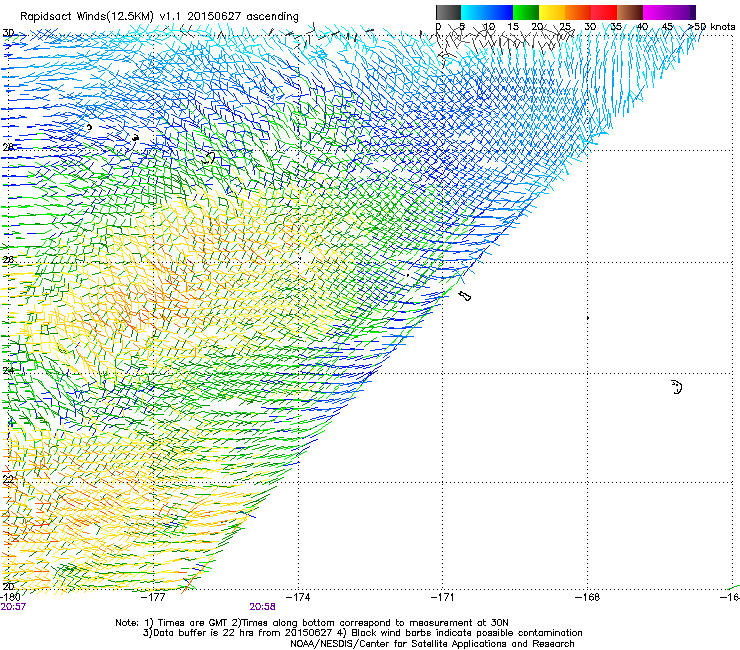The width and height of the screenshot is (740, 650).
Task: Pick the magenta 40-45 knots color bar segment
Action: point(656,12)
